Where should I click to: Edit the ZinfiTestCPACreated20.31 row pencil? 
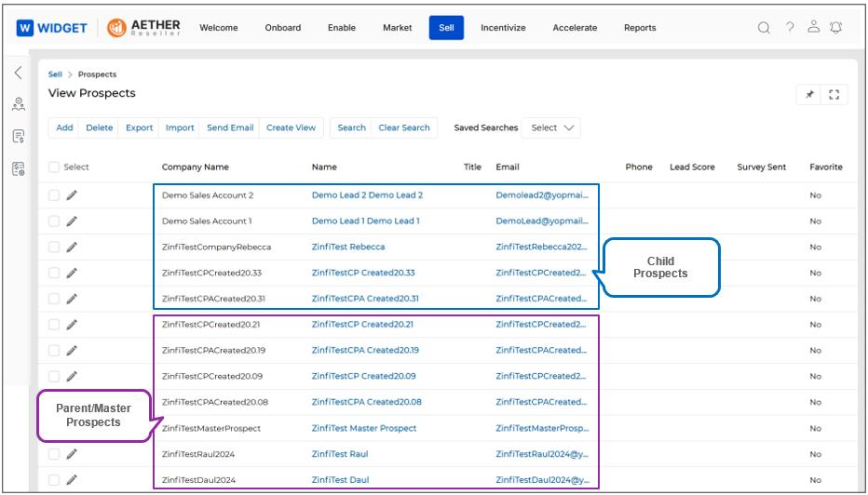pyautogui.click(x=72, y=299)
